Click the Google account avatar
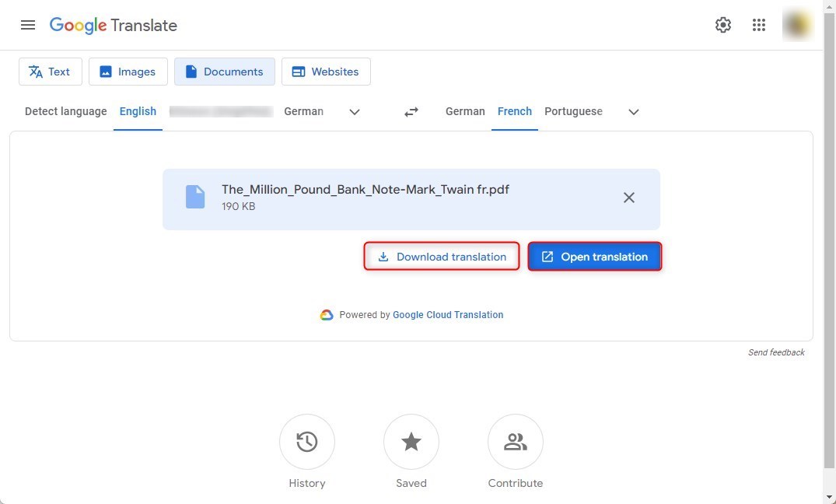Screen dimensions: 836x504 797,25
